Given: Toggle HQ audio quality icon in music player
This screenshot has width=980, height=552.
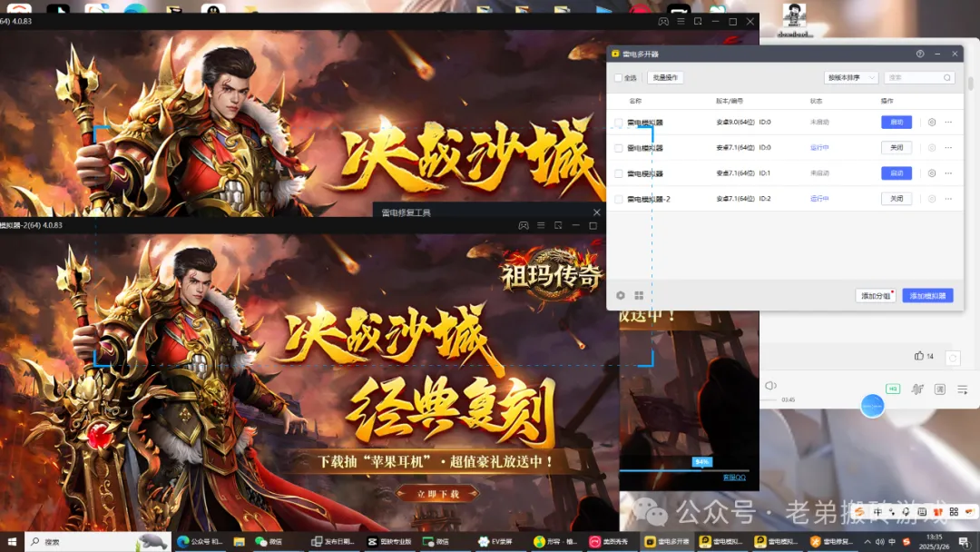Looking at the screenshot, I should coord(893,389).
